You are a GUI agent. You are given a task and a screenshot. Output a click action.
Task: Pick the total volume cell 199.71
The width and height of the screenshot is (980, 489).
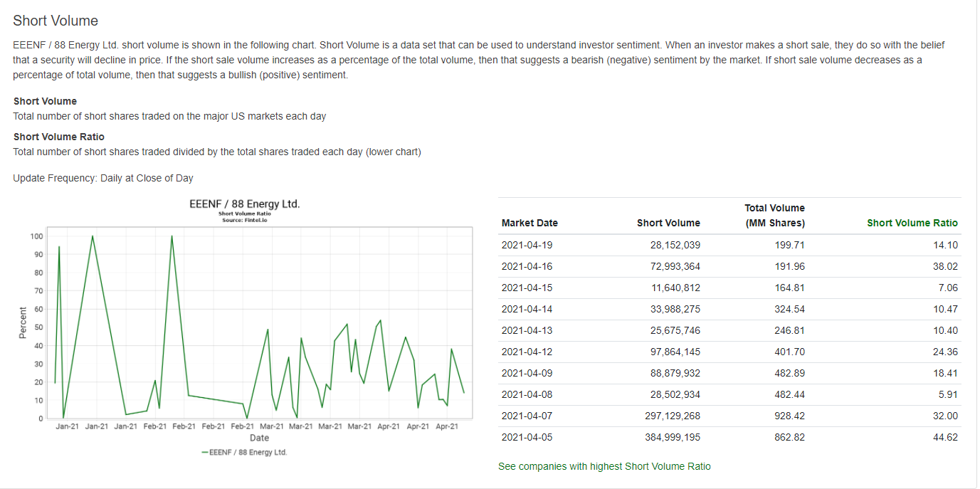point(790,245)
